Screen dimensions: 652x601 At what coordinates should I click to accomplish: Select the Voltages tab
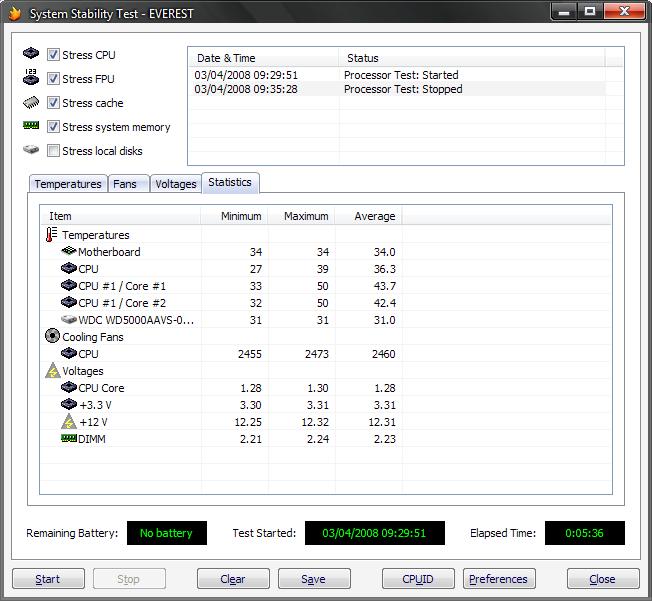click(176, 184)
